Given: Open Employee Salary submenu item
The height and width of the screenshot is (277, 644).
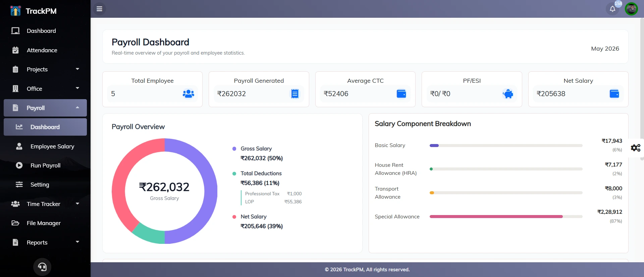Looking at the screenshot, I should coord(45,146).
